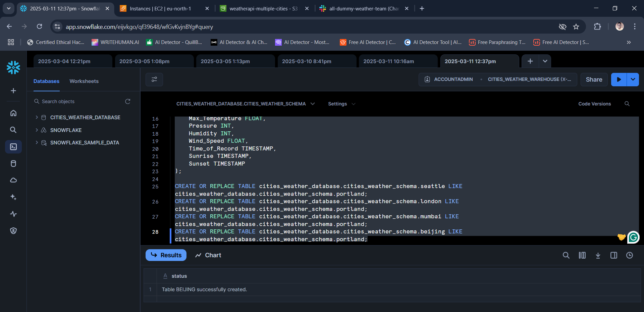Open worksheet tab 2025-03-10 8:41pm

coord(317,61)
